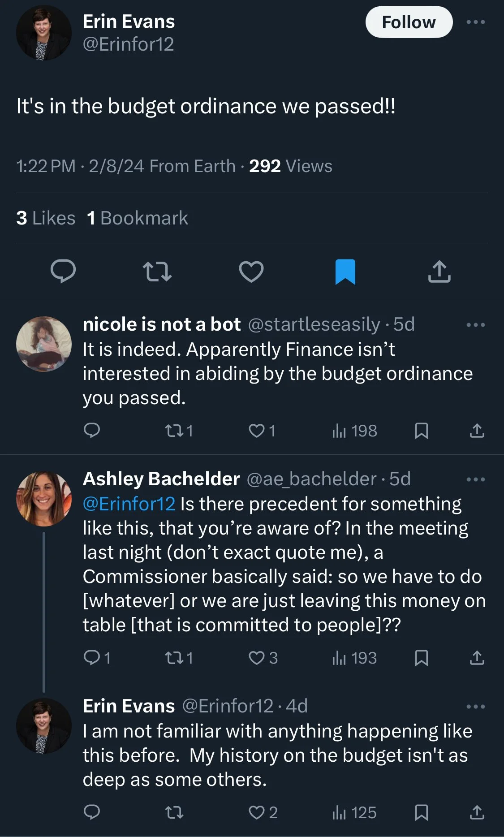Viewport: 504px width, 837px height.
Task: Share Erin Evans's last reply
Action: (477, 813)
